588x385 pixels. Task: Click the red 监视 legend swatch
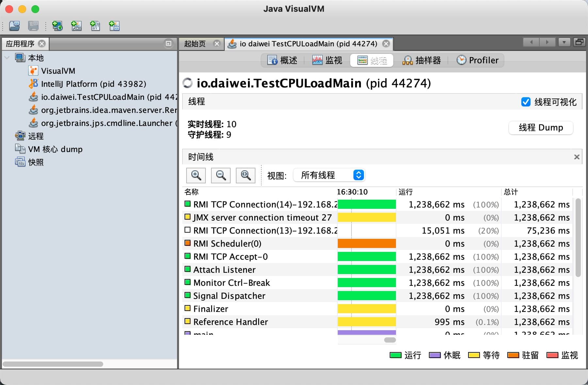[x=552, y=355]
